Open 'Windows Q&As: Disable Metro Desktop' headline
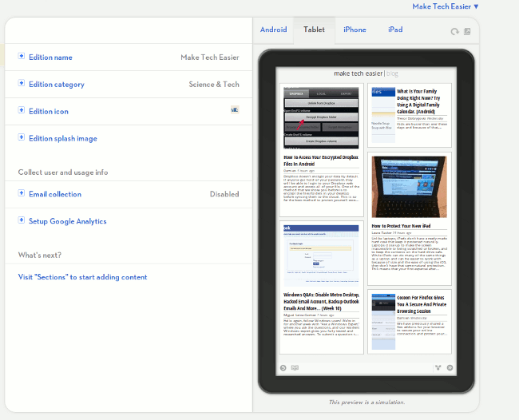The width and height of the screenshot is (519, 420). 322,302
